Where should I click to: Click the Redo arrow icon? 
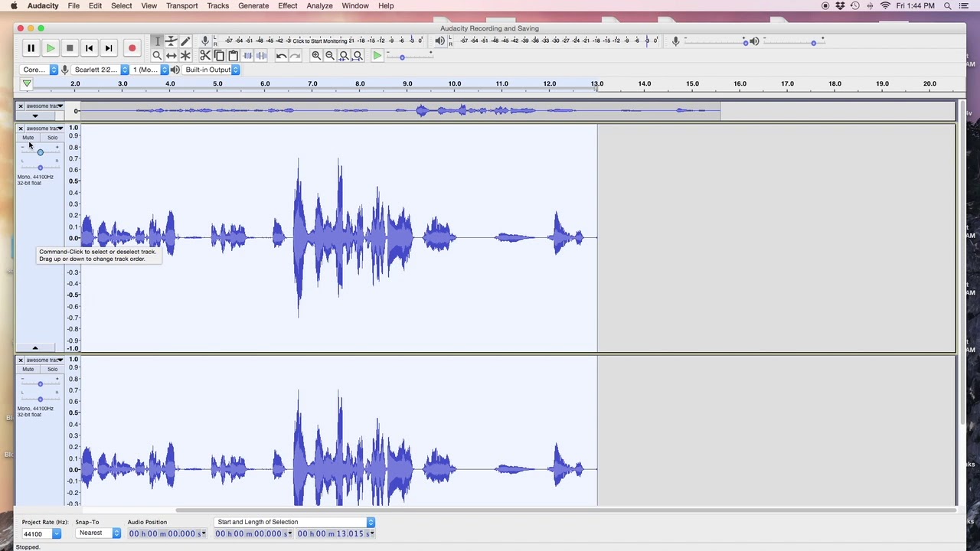click(296, 56)
